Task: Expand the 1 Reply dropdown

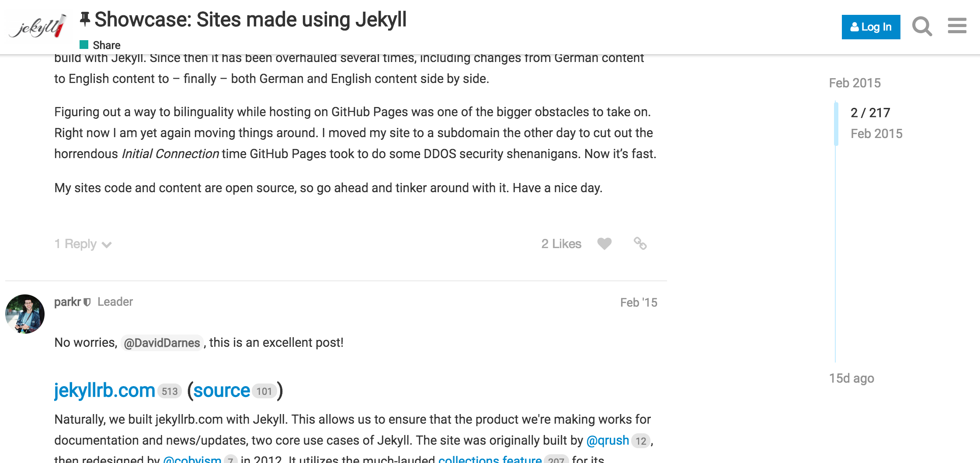Action: (x=83, y=244)
